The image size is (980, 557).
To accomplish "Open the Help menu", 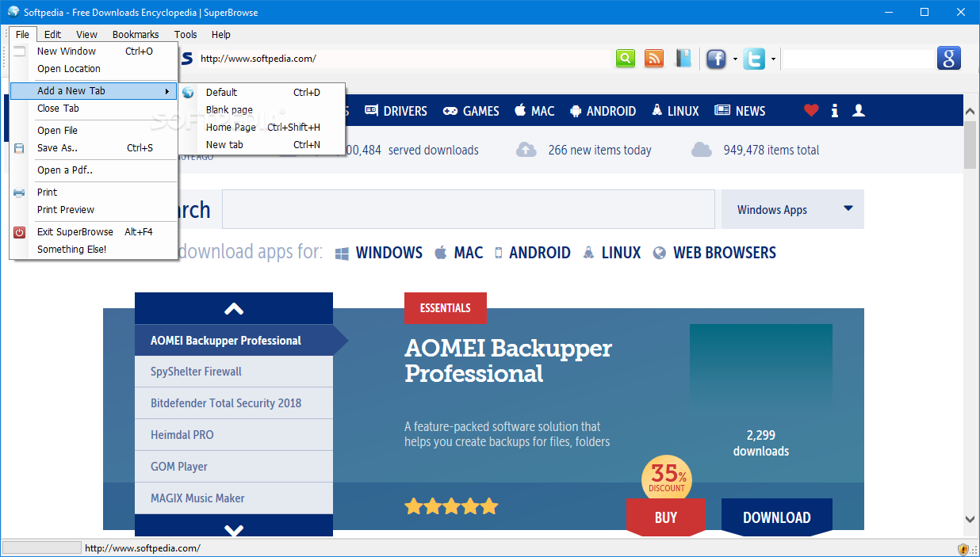I will click(x=221, y=34).
